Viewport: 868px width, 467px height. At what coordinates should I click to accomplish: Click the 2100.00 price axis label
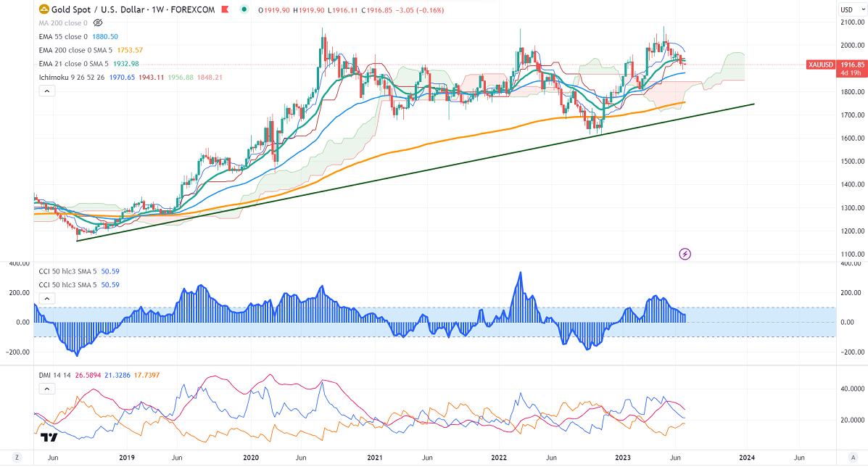pos(853,22)
